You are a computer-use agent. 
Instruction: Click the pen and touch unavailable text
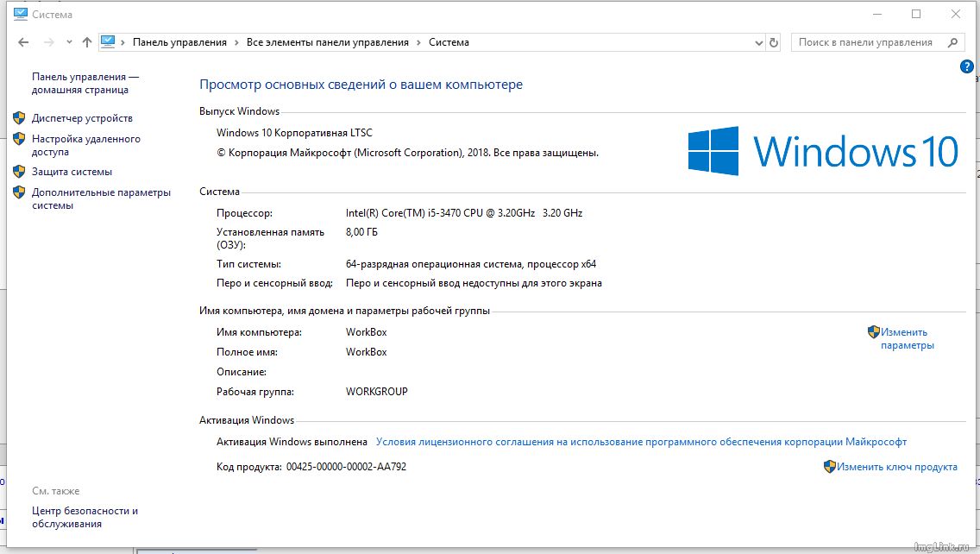tap(474, 283)
